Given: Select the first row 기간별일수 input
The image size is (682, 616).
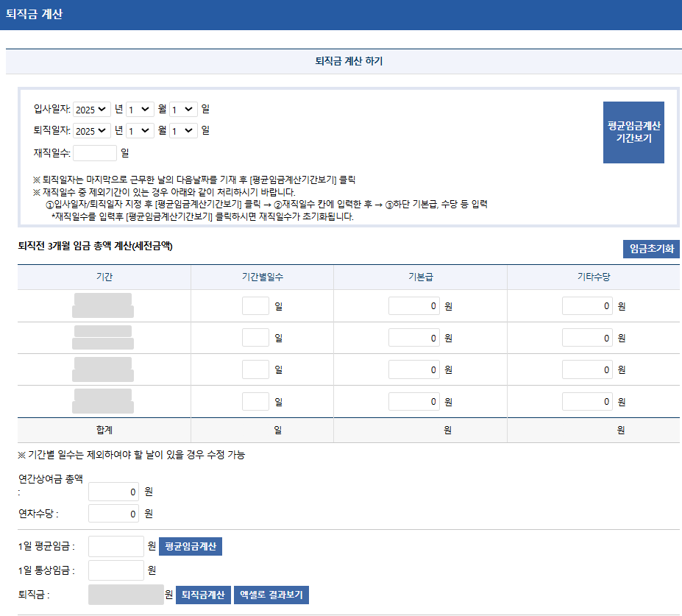Looking at the screenshot, I should point(255,305).
